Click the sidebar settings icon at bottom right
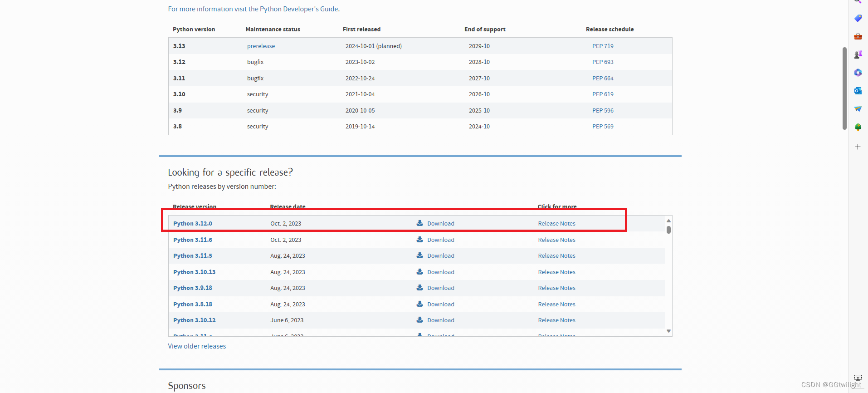The width and height of the screenshot is (868, 393). (858, 378)
